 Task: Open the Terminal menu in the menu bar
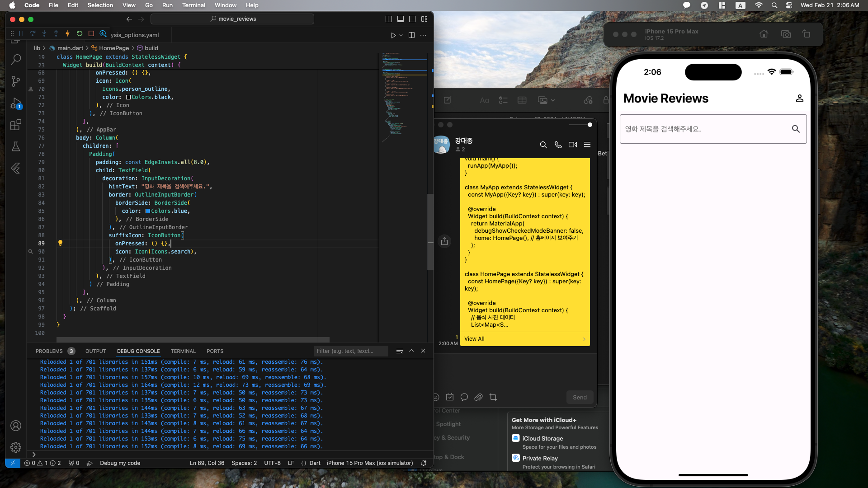[x=193, y=5]
